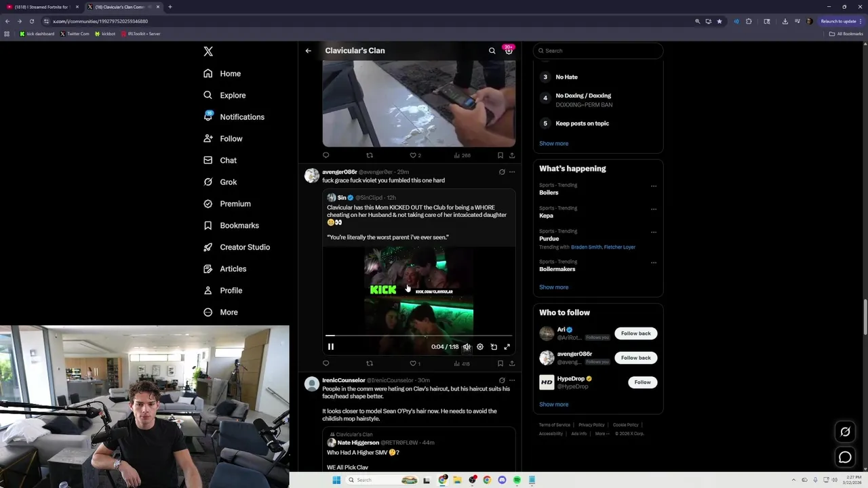Open kick dashboard bookmark
This screenshot has width=868, height=488.
tap(37, 34)
